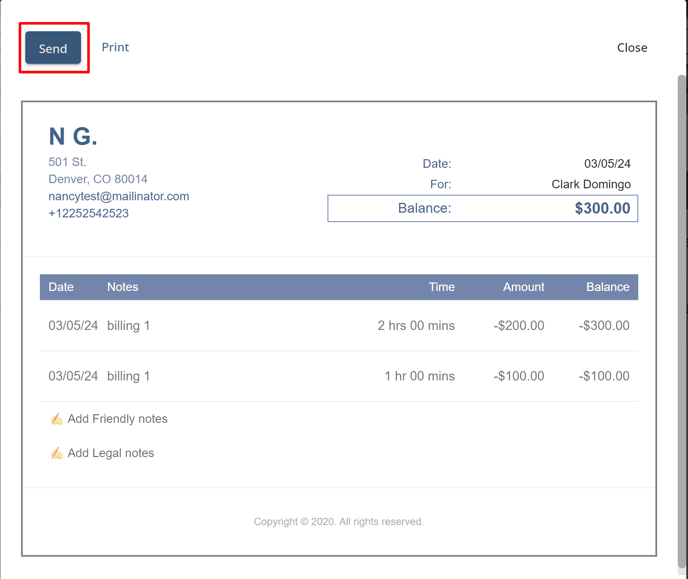Image resolution: width=688 pixels, height=579 pixels.
Task: Click pencil icon beside Add Friendly notes
Action: pyautogui.click(x=57, y=419)
